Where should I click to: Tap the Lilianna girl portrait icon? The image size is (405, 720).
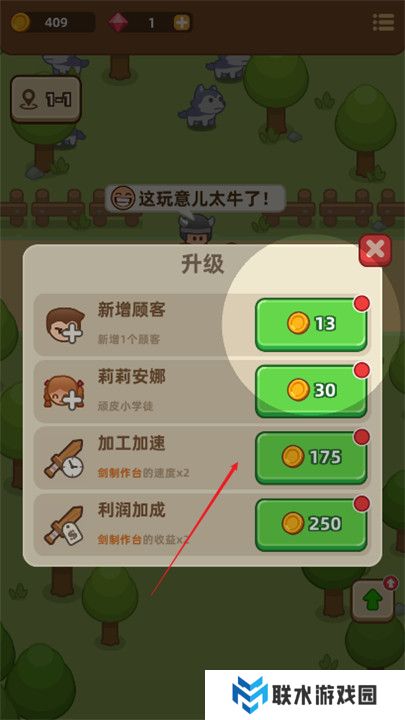(63, 392)
